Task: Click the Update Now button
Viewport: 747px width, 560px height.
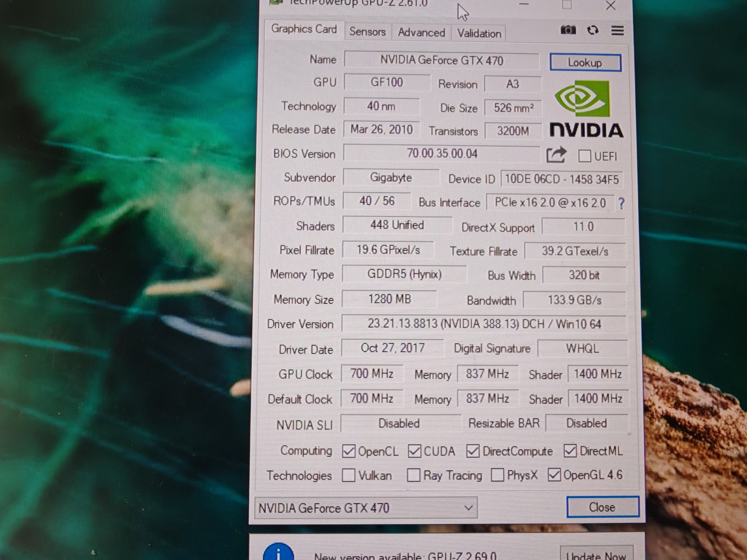Action: click(x=596, y=555)
